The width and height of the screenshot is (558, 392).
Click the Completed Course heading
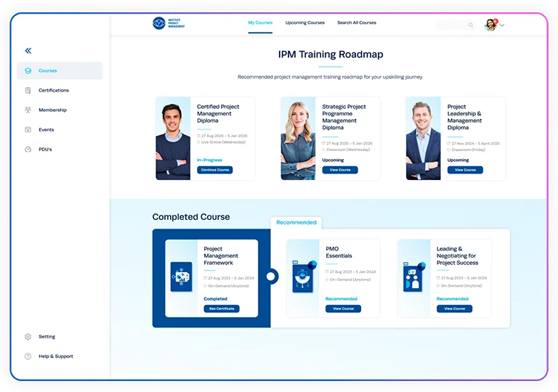191,217
